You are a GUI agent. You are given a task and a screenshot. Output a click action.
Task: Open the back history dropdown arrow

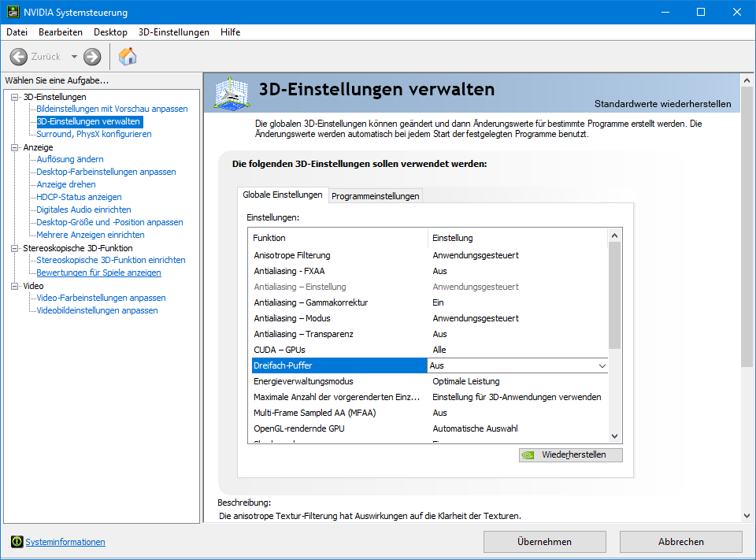point(74,57)
